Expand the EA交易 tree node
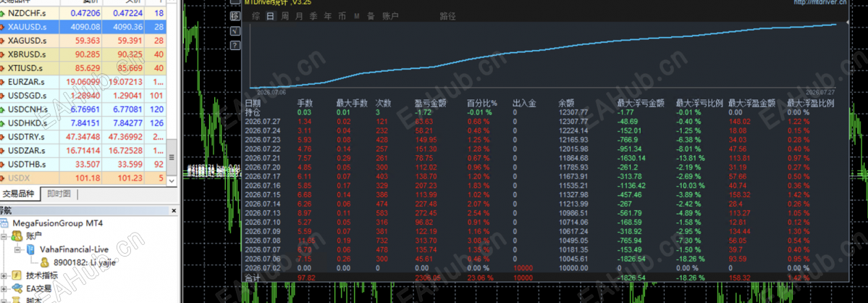 coord(4,288)
